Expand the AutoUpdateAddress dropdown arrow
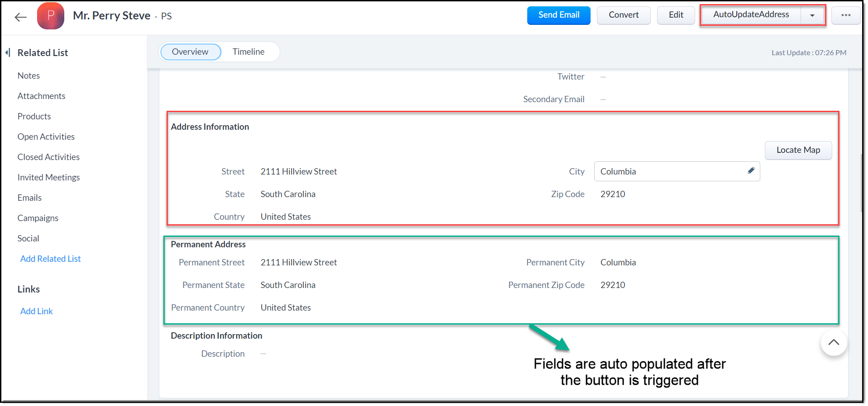This screenshot has width=868, height=406. pyautogui.click(x=812, y=15)
